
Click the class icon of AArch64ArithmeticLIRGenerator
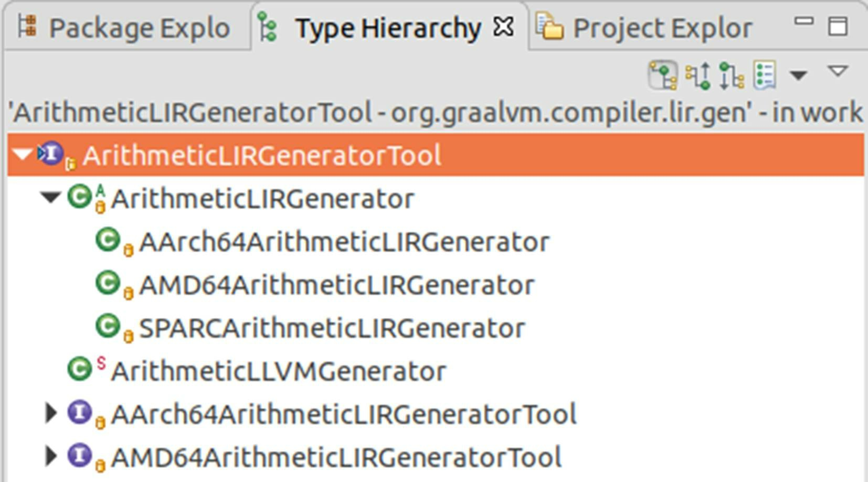108,240
